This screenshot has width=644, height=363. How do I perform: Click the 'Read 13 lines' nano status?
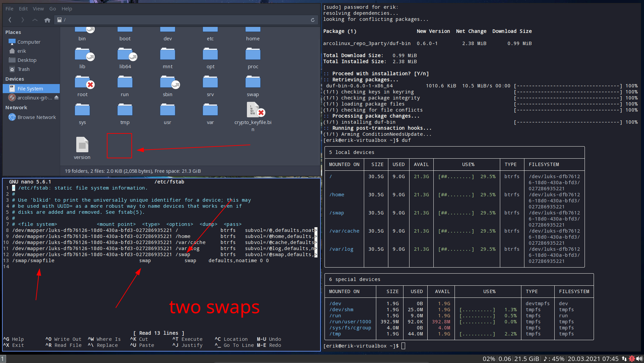(159, 333)
